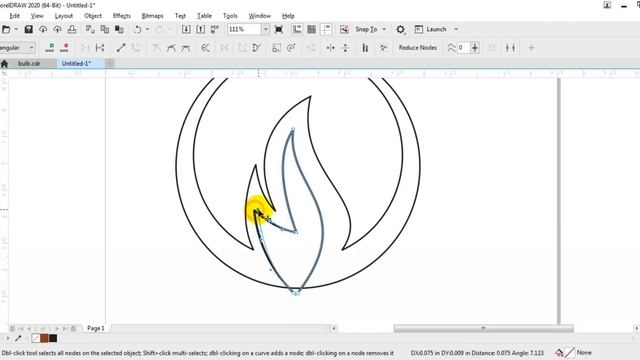
Task: Click the Cut icon in the standard toolbar
Action: (x=90, y=29)
